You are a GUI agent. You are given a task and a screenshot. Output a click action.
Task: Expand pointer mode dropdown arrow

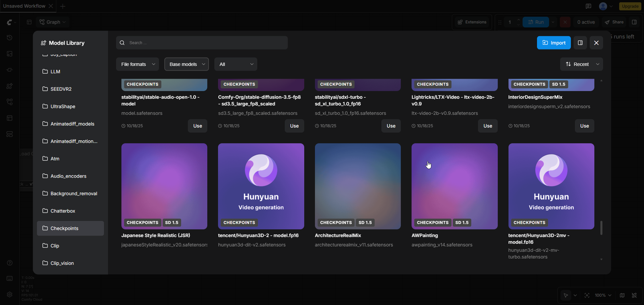point(575,295)
